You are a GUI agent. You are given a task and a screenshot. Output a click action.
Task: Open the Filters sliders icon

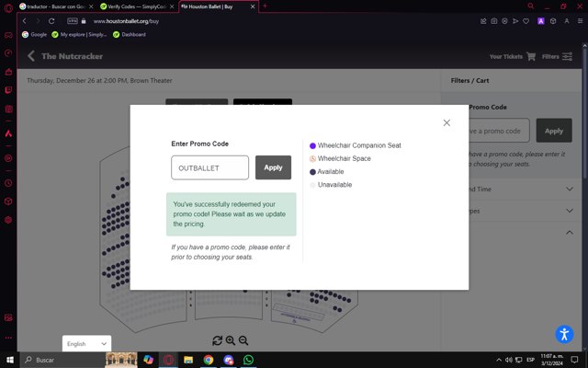[x=567, y=56]
